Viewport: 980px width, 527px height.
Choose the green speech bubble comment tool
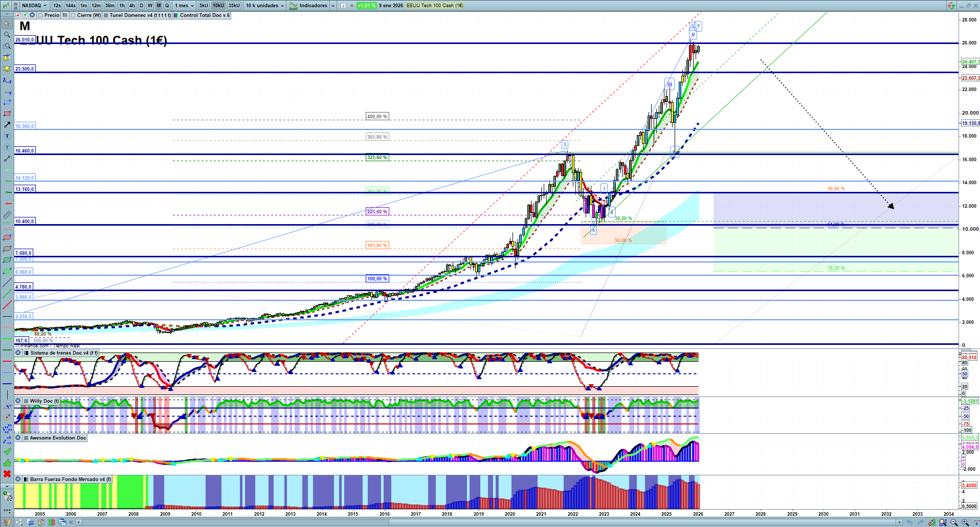pyautogui.click(x=7, y=147)
